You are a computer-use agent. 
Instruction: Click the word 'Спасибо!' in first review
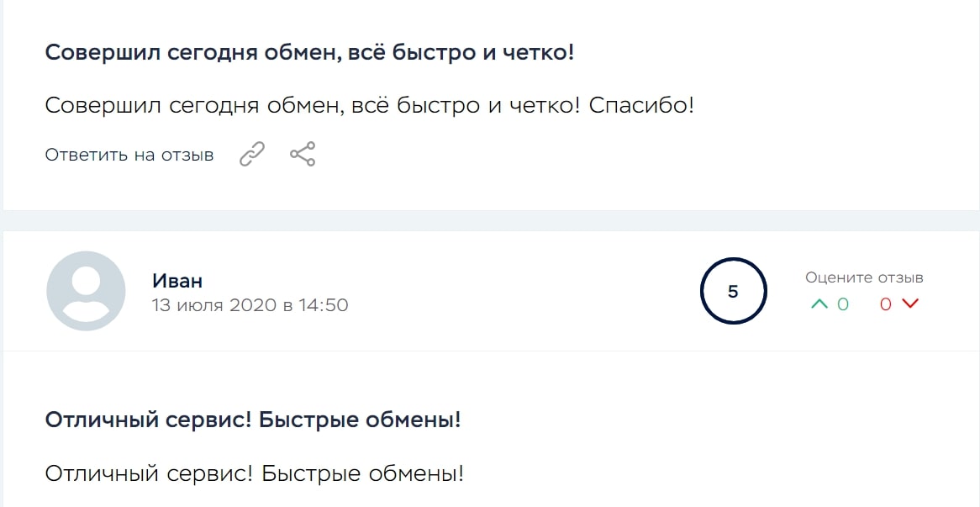[641, 106]
